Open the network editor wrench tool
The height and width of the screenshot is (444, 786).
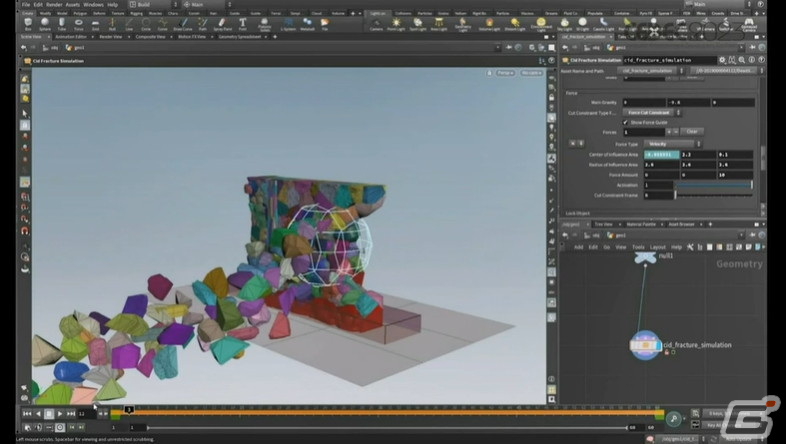tap(690, 247)
